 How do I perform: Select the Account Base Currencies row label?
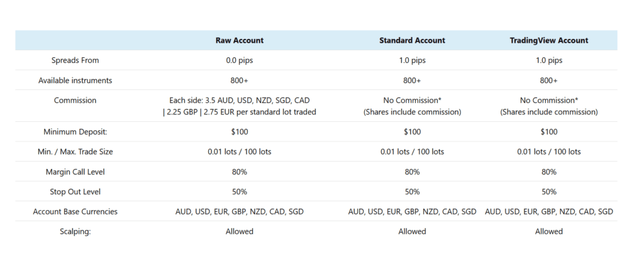click(75, 212)
